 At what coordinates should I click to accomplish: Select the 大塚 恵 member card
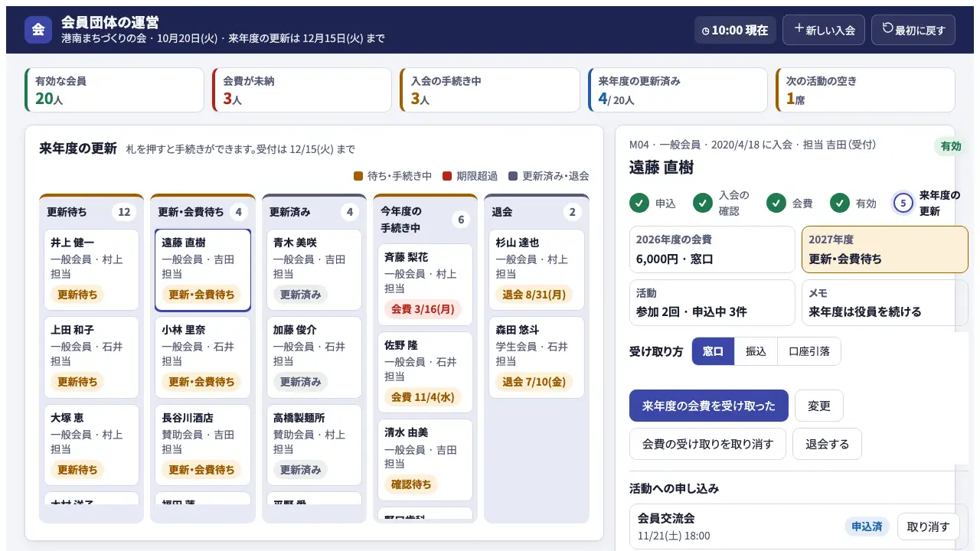click(x=91, y=445)
